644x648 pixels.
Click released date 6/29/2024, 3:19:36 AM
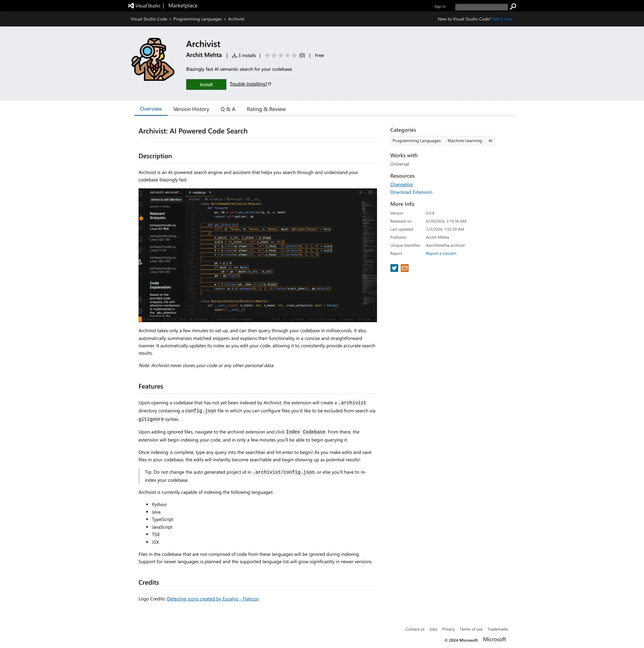tap(446, 221)
